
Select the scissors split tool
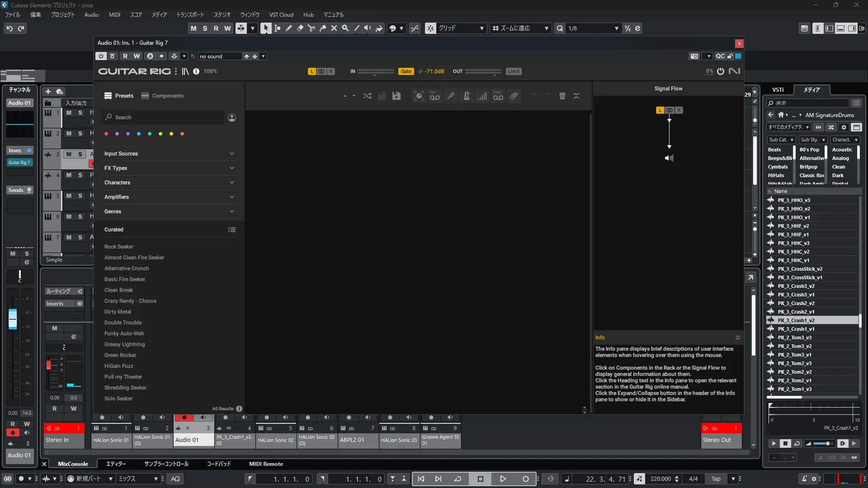(311, 28)
